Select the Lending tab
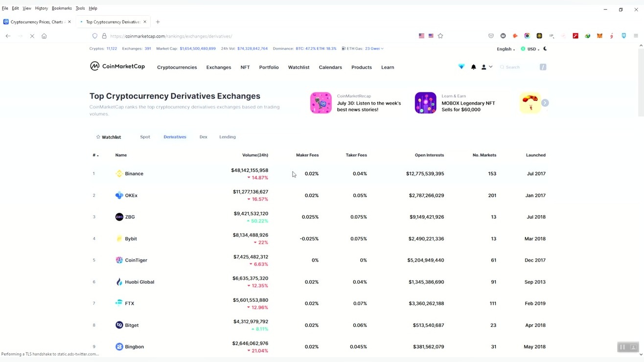This screenshot has height=362, width=644. pyautogui.click(x=228, y=137)
